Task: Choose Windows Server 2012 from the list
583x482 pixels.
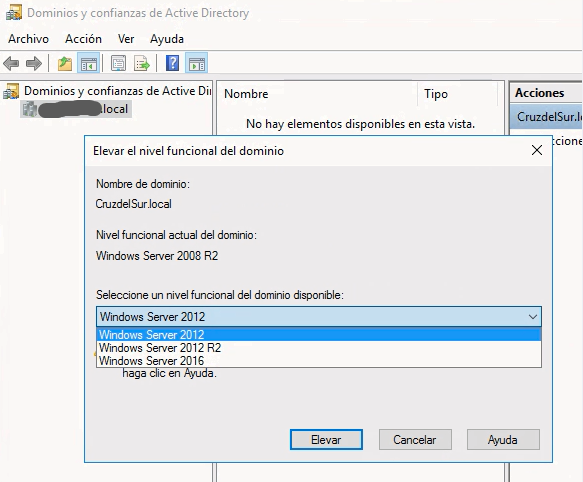Action: [x=319, y=335]
